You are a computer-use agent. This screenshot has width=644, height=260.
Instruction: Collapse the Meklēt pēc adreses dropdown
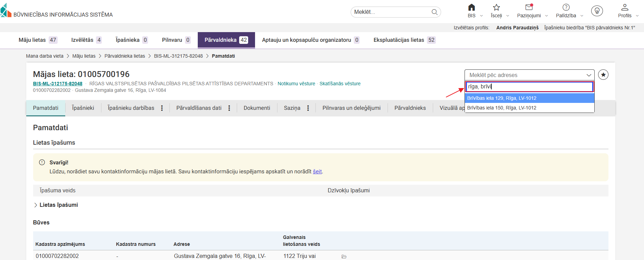point(588,75)
